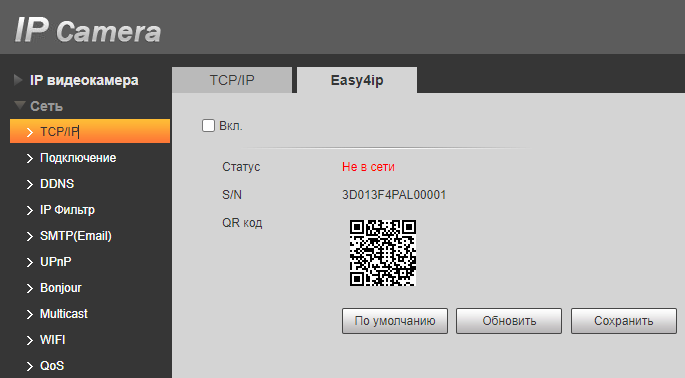Click the chevron next to DDNS
Image resolution: width=685 pixels, height=378 pixels.
(x=30, y=184)
